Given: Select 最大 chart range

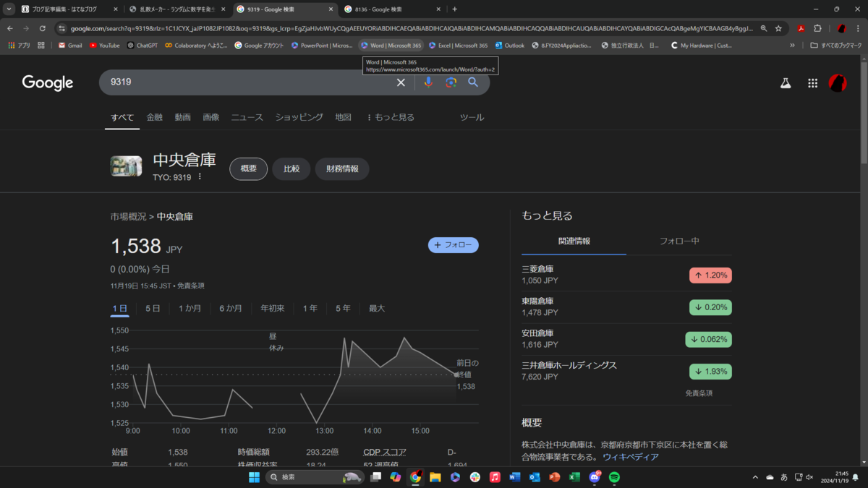Looking at the screenshot, I should 377,308.
